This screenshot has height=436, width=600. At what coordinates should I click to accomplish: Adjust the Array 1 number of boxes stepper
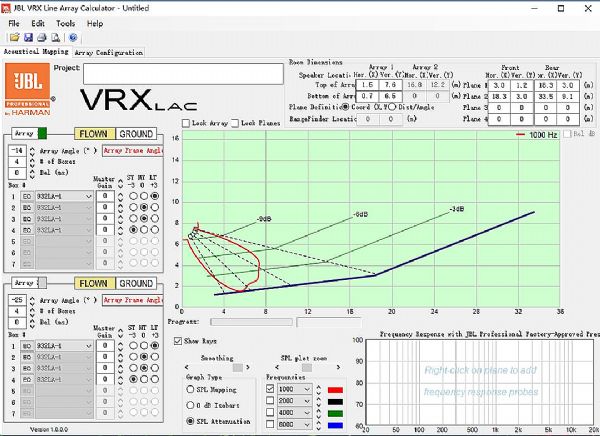pos(32,162)
